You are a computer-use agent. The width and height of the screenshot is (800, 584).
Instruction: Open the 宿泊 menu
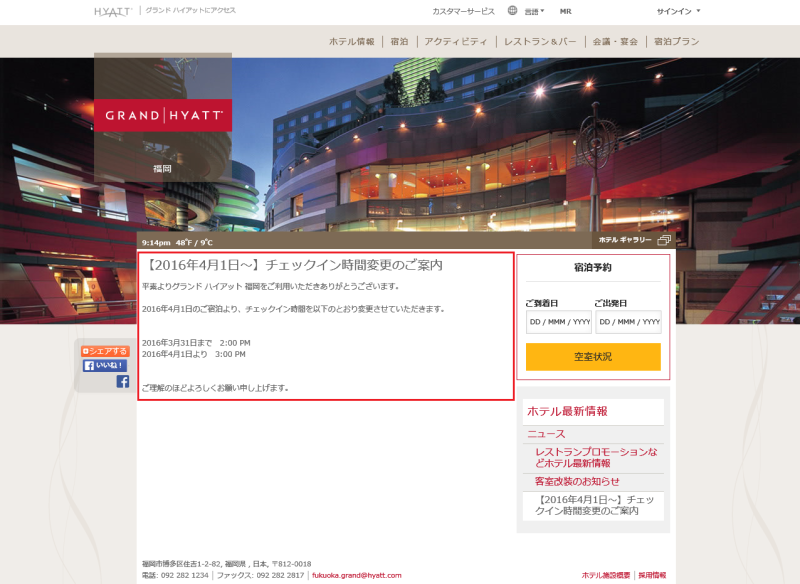click(x=399, y=41)
